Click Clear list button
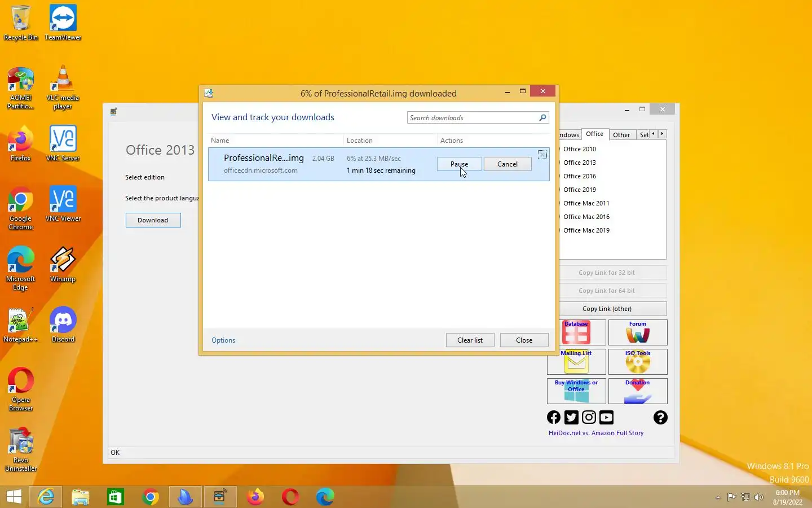The width and height of the screenshot is (812, 508). (470, 340)
